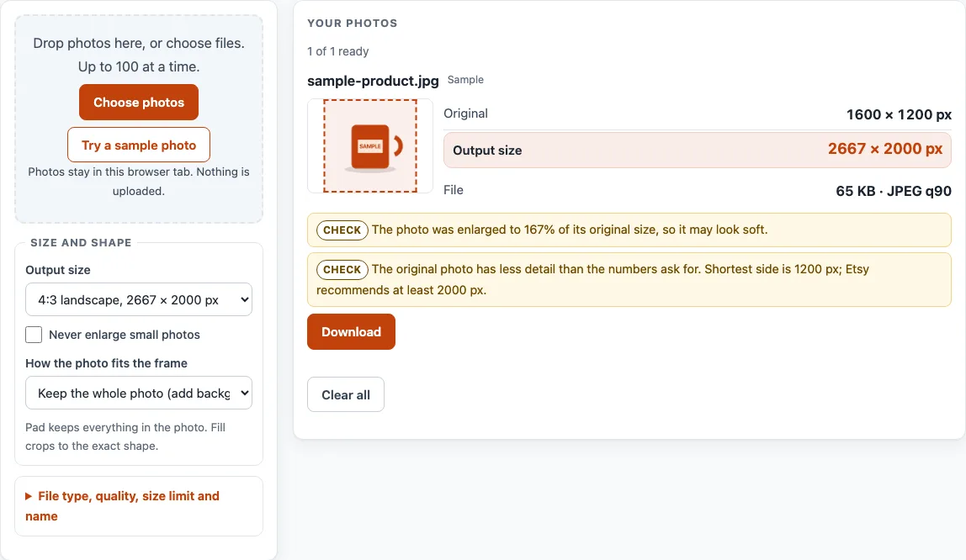Click the Output size field label in sidebar
Viewport: 966px width, 560px height.
pyautogui.click(x=58, y=270)
